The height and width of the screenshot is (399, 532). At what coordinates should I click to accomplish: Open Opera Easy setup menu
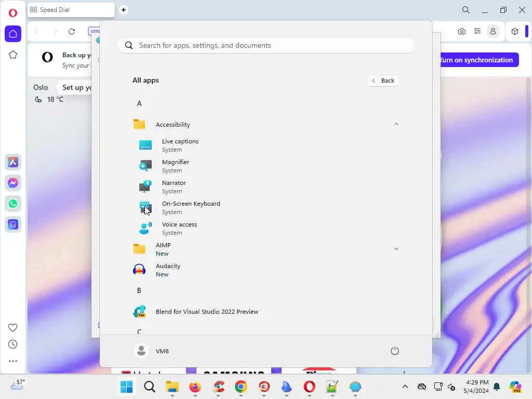[x=477, y=31]
